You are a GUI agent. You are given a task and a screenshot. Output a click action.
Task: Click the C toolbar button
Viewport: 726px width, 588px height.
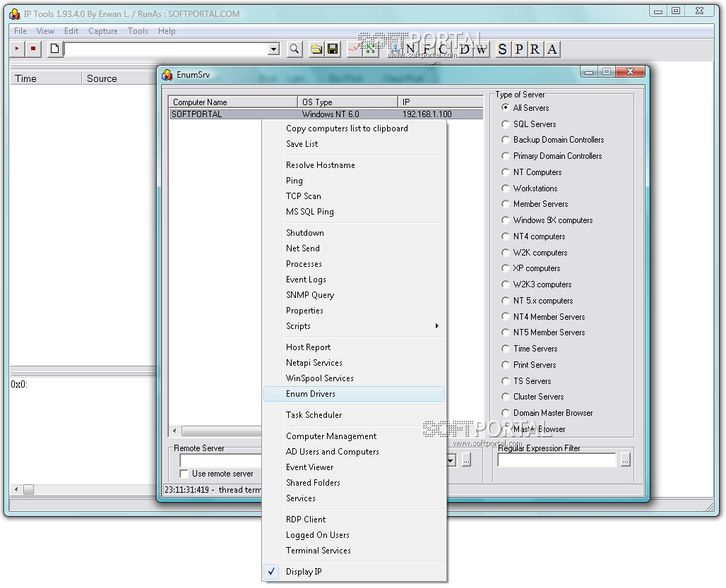pos(443,49)
